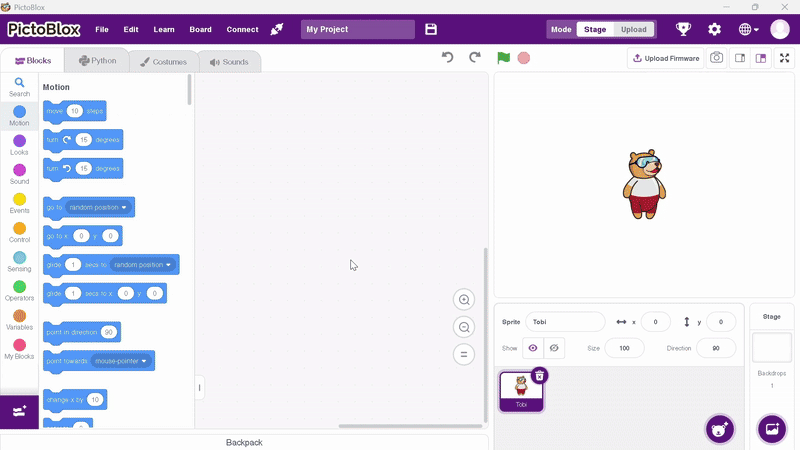Open the 'point towards mouse-pointer' dropdown
Image resolution: width=800 pixels, height=450 pixels.
[144, 361]
